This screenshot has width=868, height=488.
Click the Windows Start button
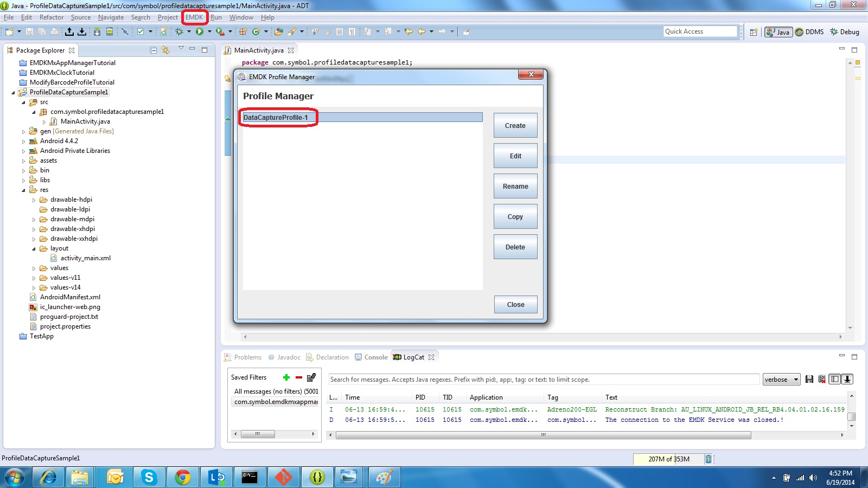15,477
